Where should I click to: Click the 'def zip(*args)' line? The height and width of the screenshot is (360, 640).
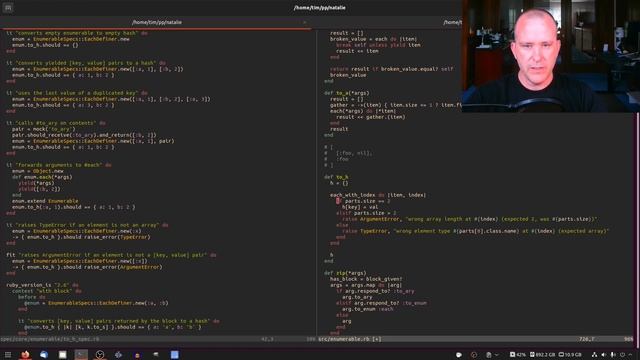coord(345,273)
